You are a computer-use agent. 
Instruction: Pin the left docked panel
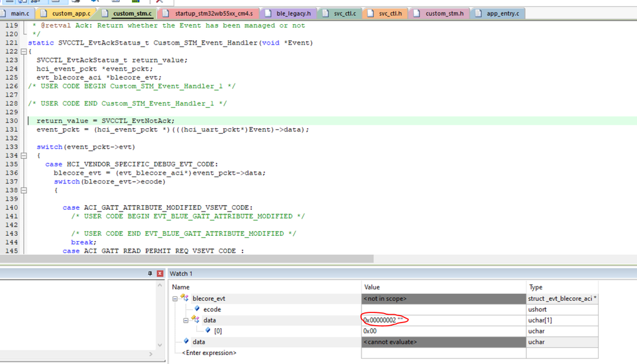[150, 273]
